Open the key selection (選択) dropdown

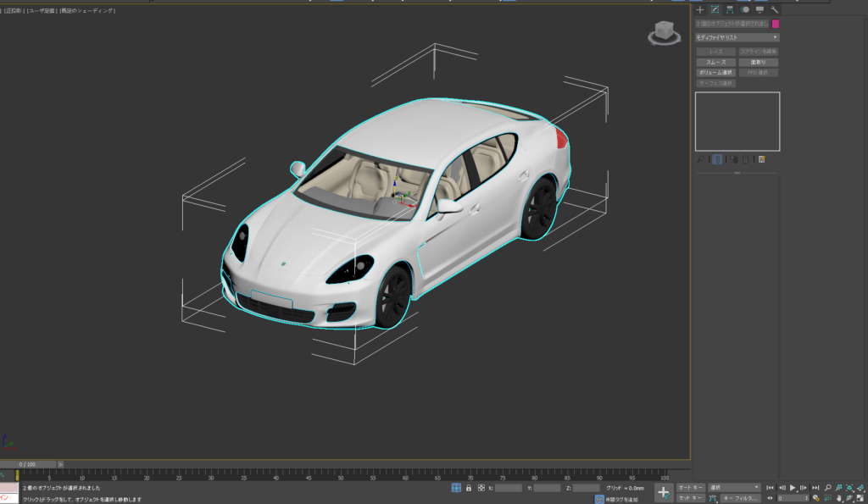pyautogui.click(x=734, y=488)
